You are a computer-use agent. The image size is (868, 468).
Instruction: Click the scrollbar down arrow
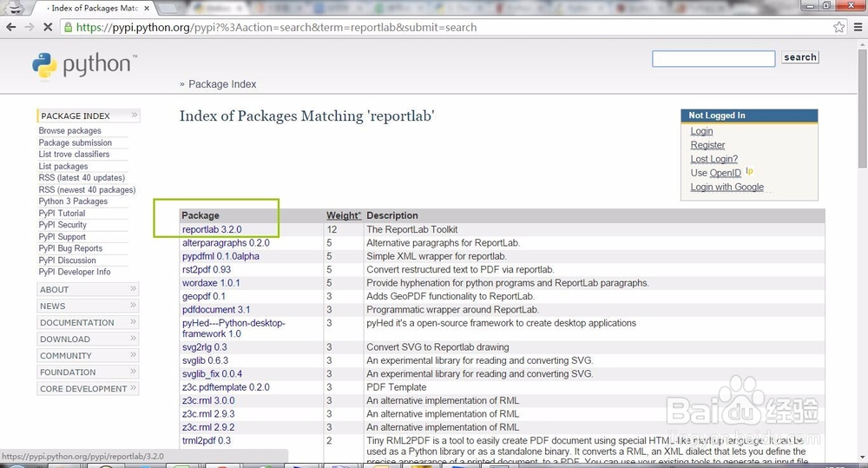coord(862,458)
